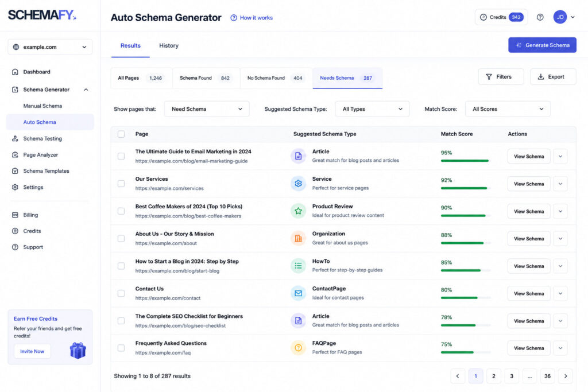Check the Best Coffee Makers row checkbox
Screen dimensions: 588x392
[x=121, y=211]
